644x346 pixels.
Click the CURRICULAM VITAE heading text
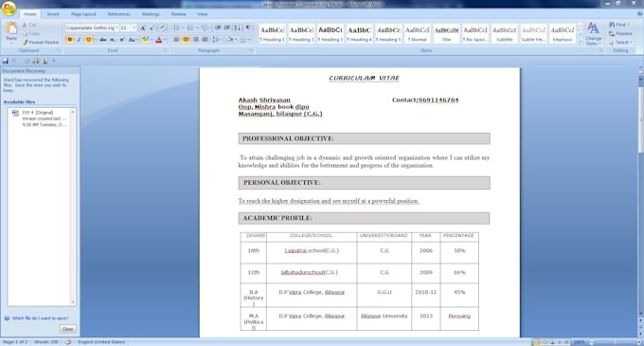364,78
